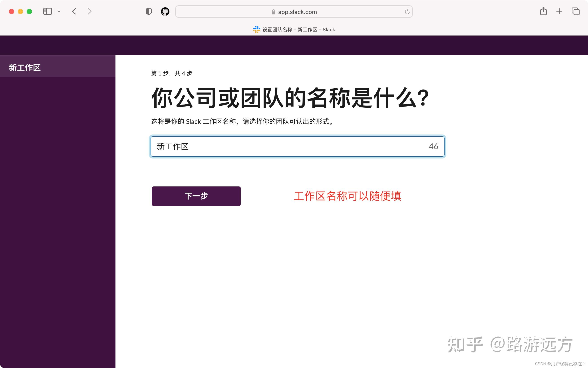The width and height of the screenshot is (588, 368).
Task: Click the green full-screen window button
Action: pyautogui.click(x=29, y=12)
